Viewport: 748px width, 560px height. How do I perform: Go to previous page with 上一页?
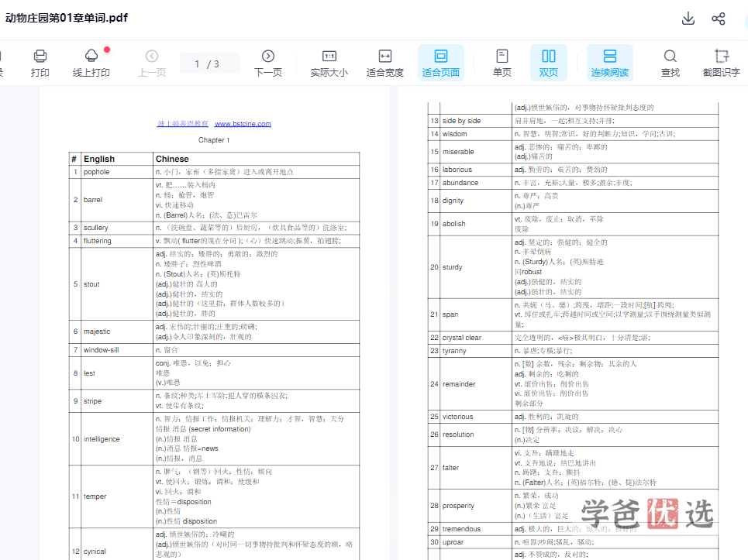click(x=152, y=63)
